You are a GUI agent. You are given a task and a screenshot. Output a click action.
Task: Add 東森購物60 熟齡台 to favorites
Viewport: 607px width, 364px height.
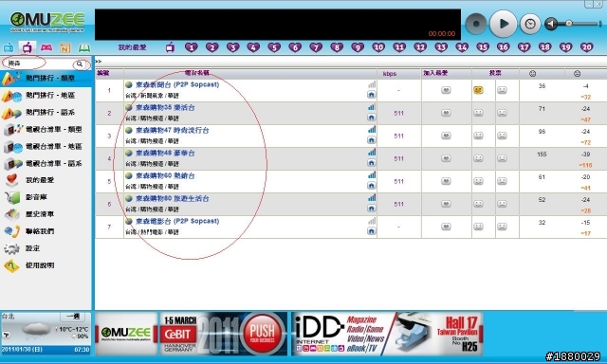pyautogui.click(x=446, y=181)
